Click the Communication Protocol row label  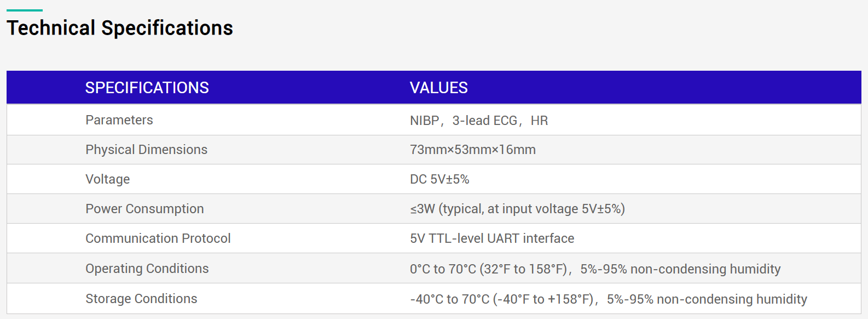coord(158,238)
